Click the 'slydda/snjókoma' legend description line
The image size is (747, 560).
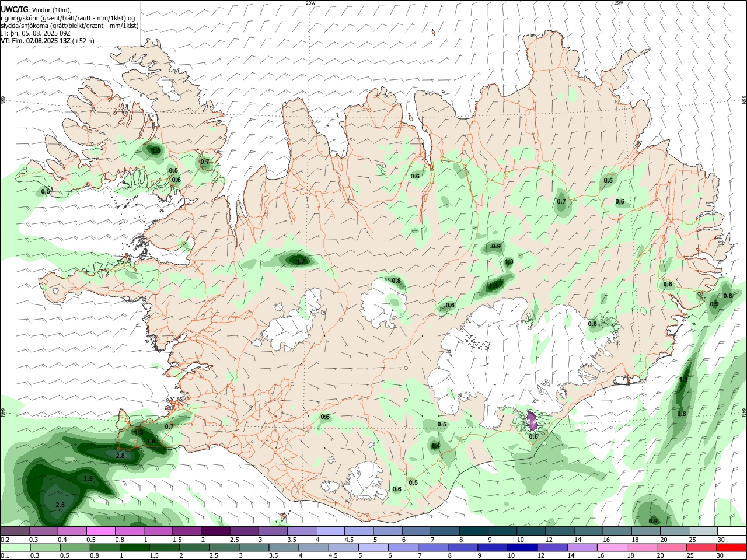(69, 26)
